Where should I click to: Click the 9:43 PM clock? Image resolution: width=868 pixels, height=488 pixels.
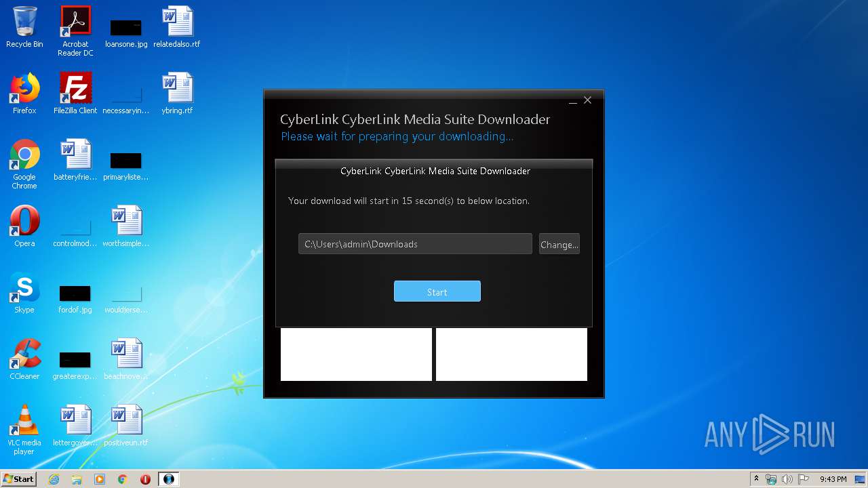833,479
